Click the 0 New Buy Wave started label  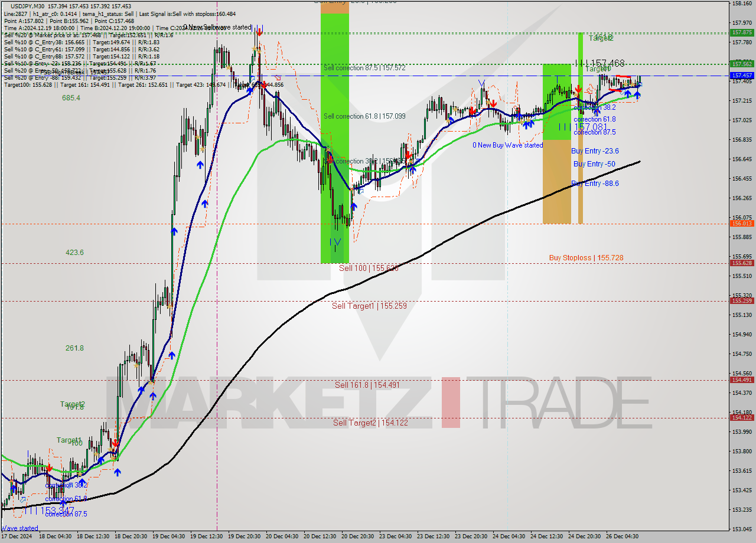click(507, 145)
